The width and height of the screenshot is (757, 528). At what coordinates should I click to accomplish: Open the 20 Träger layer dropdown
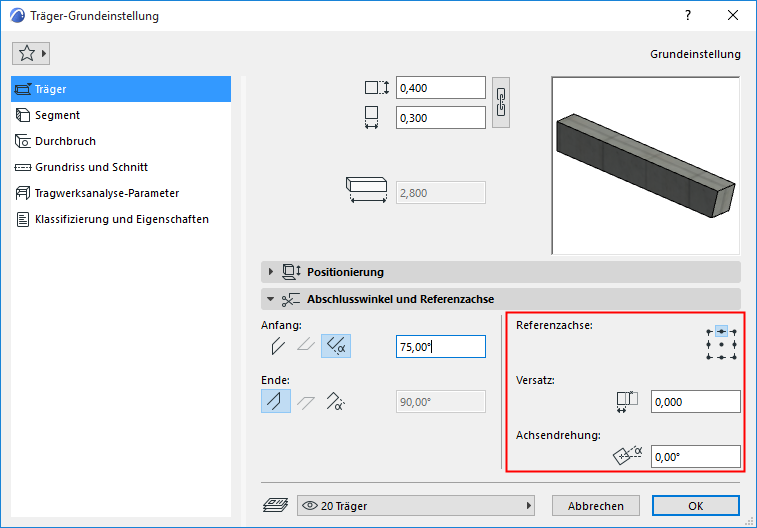[x=416, y=506]
